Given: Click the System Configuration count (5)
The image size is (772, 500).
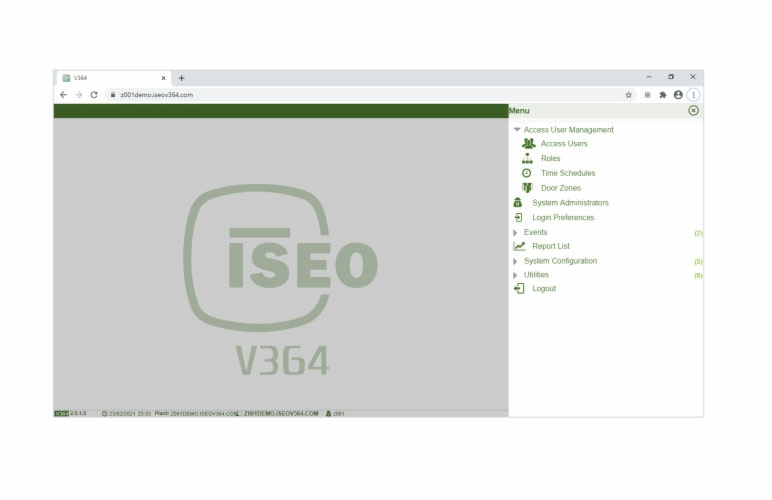Looking at the screenshot, I should pyautogui.click(x=698, y=261).
